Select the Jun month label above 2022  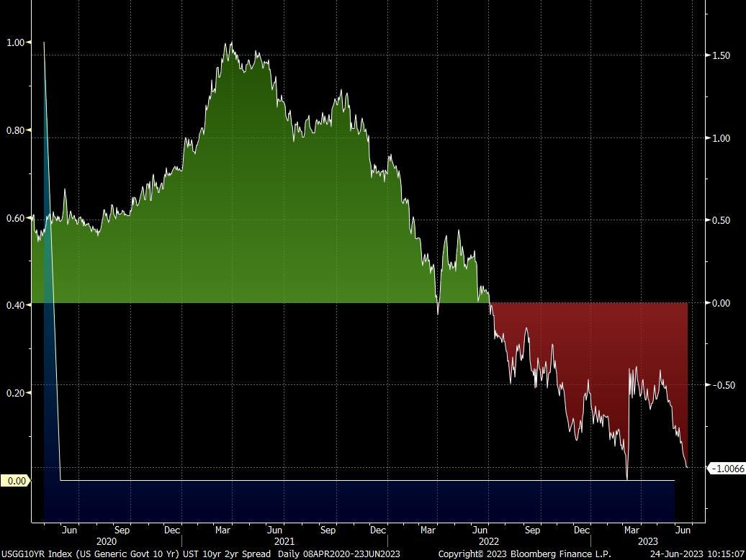tap(480, 530)
